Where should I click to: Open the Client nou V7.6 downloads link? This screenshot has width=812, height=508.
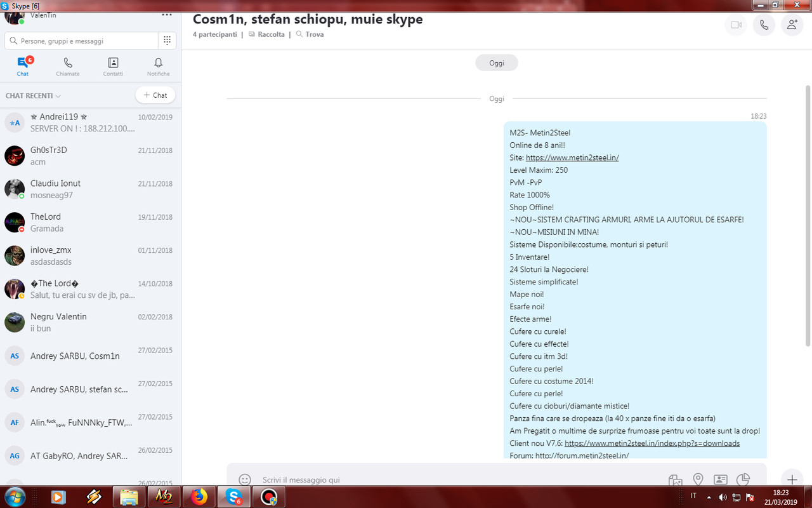click(x=652, y=443)
